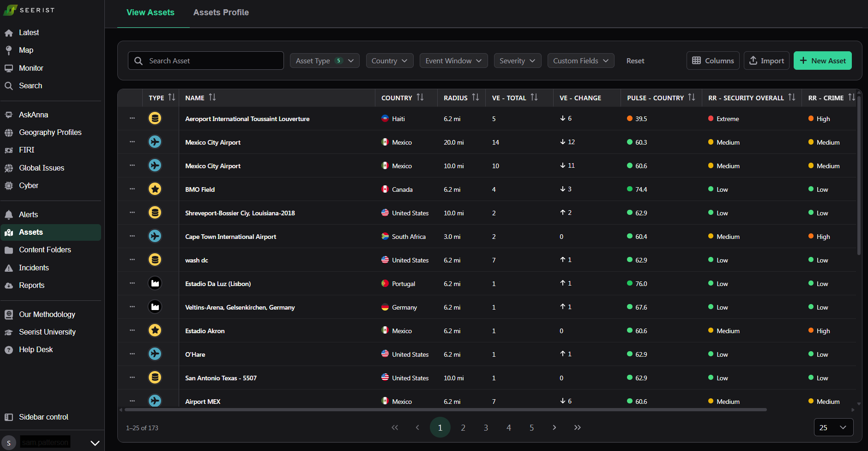Switch to the Assets Profile tab

(221, 12)
